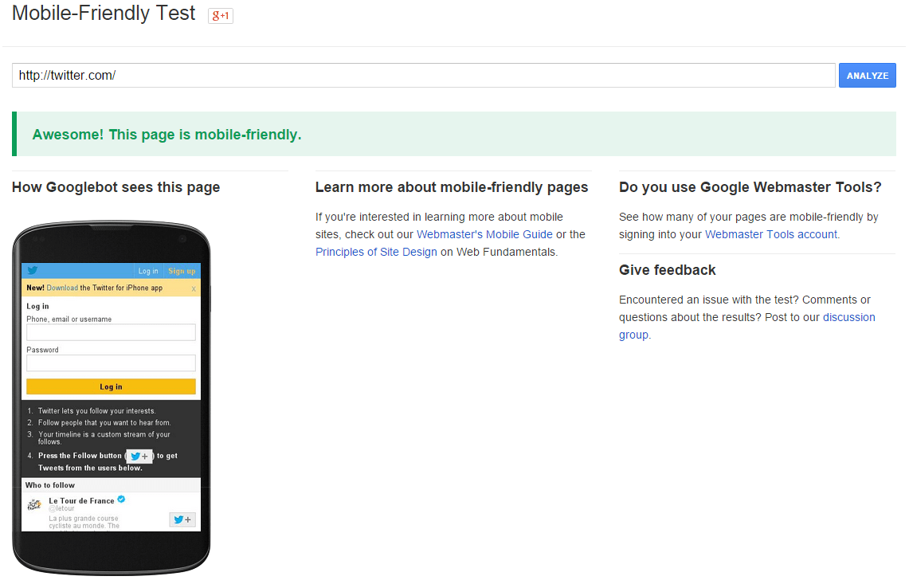Click Log in in the phone preview header
This screenshot has width=909, height=588.
(148, 271)
